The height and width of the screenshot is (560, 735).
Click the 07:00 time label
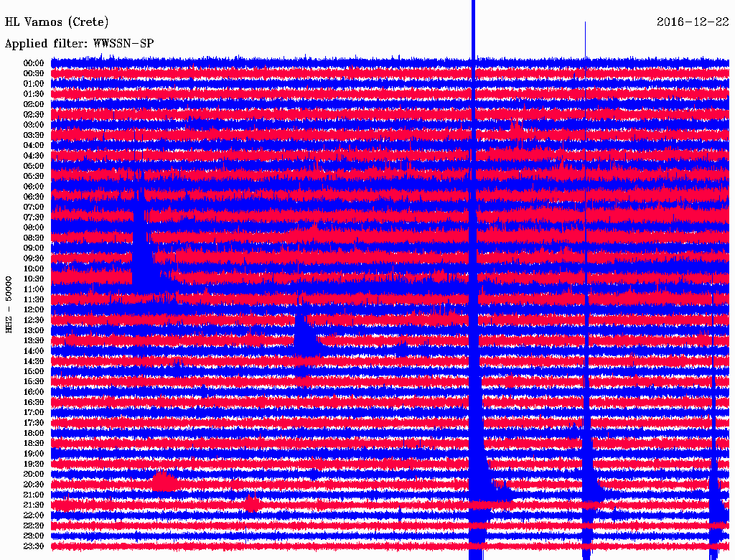click(x=34, y=207)
